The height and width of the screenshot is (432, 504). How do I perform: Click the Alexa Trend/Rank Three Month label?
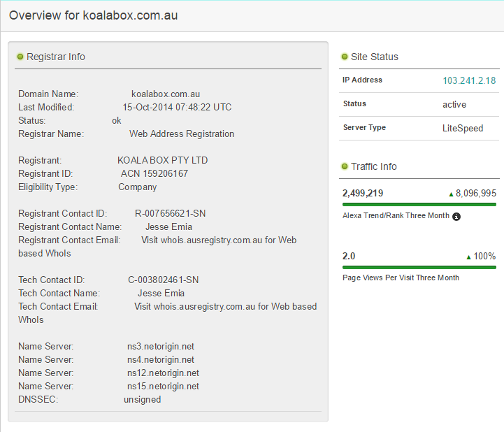coord(396,216)
